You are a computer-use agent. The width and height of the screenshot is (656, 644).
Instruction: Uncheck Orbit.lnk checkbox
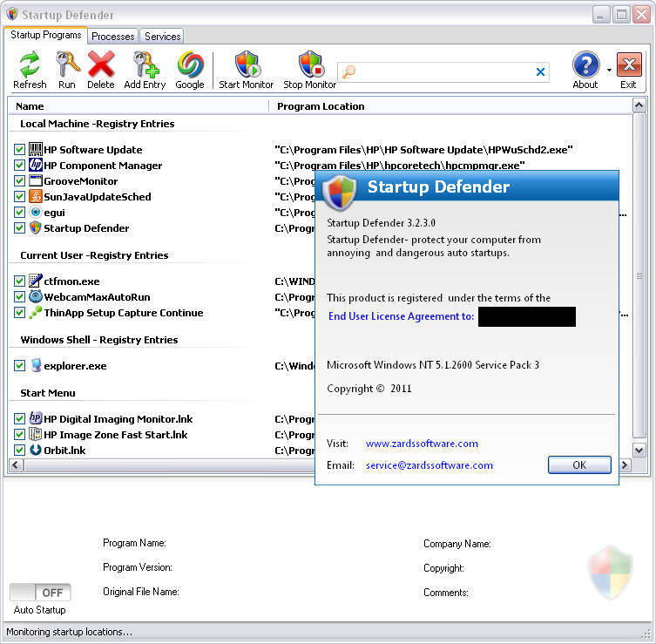19,451
